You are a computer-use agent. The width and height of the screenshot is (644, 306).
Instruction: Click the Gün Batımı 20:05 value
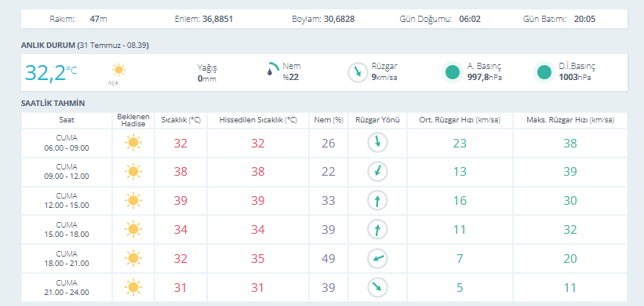click(585, 19)
